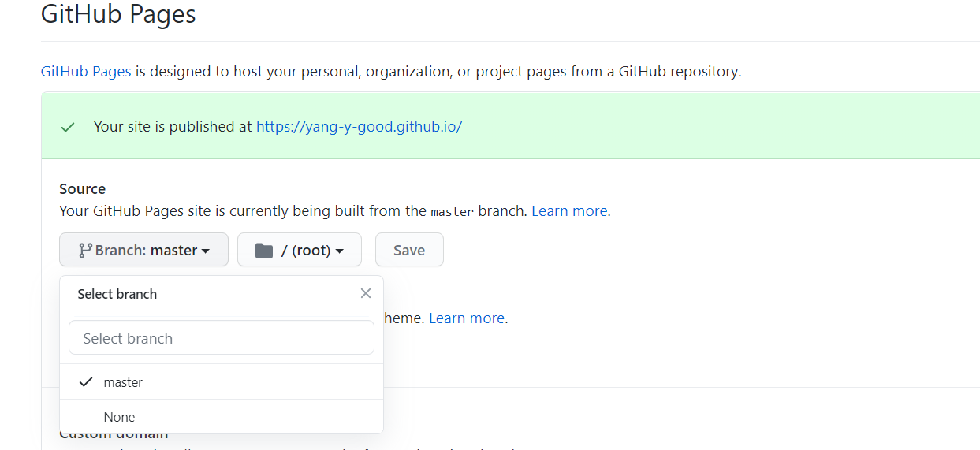Click the folder icon in root button

264,251
